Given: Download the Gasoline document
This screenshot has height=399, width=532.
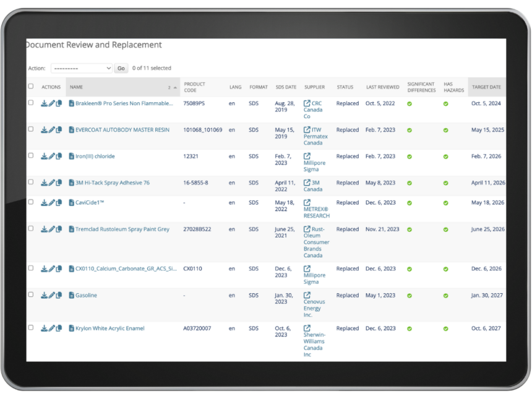Looking at the screenshot, I should click(x=44, y=296).
